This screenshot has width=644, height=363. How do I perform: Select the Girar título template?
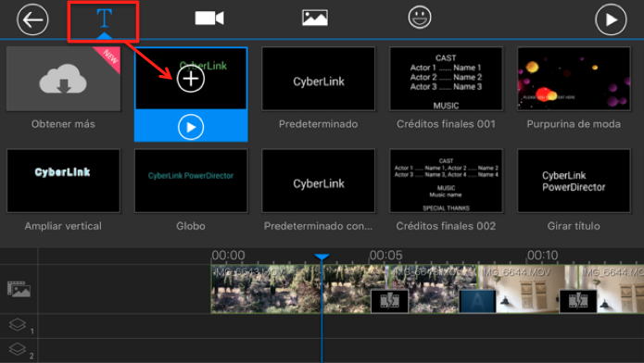click(574, 181)
